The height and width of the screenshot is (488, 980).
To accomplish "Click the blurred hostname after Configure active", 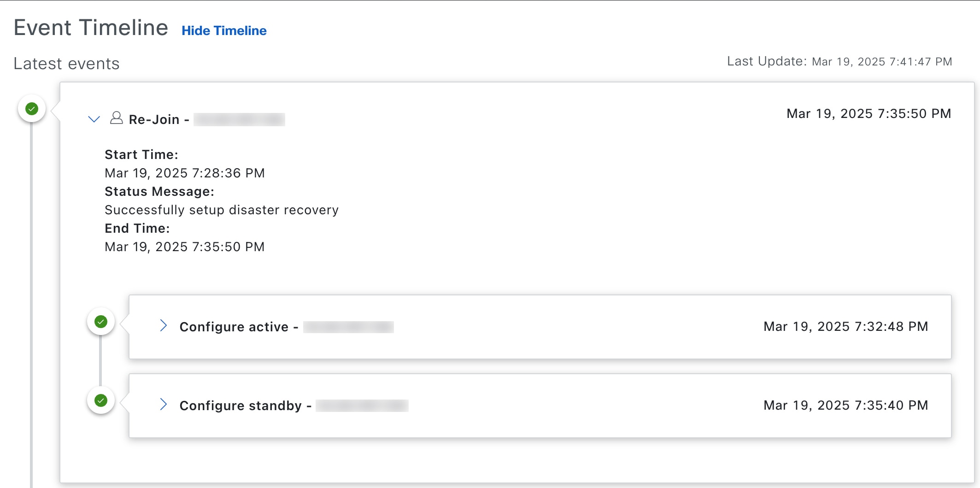I will (348, 327).
